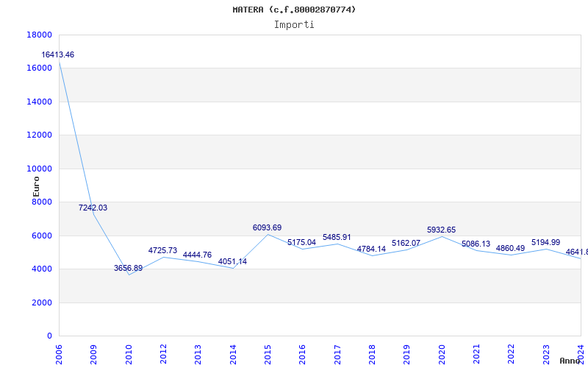Click the Importi subtitle

pyautogui.click(x=294, y=25)
